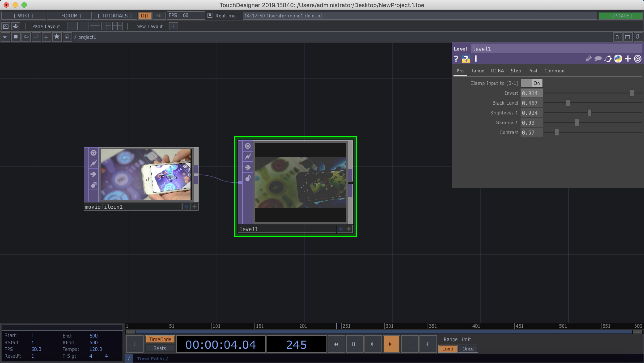This screenshot has width=644, height=363.
Task: Open the pane navigation dropdown arrow
Action: pos(5,37)
